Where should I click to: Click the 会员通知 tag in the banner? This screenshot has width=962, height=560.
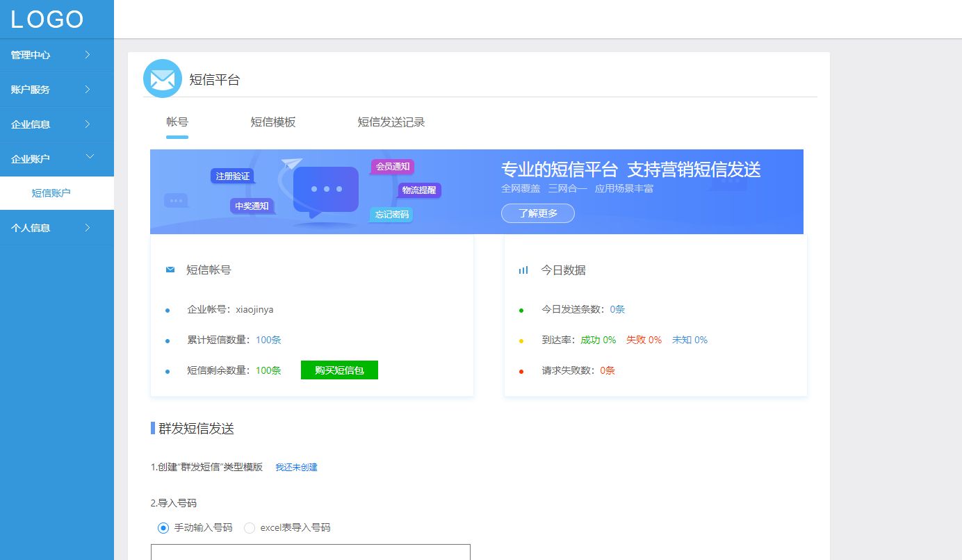[x=393, y=167]
